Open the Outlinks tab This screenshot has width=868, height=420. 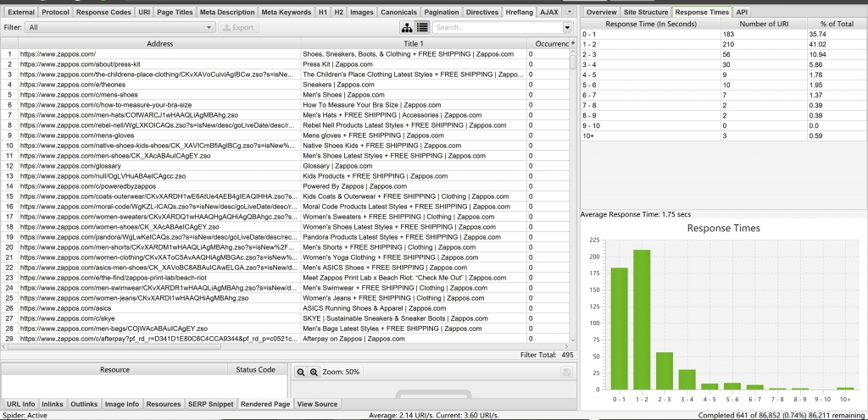tap(84, 404)
